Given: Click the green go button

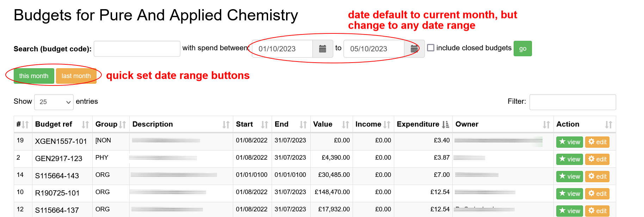Looking at the screenshot, I should pos(522,49).
